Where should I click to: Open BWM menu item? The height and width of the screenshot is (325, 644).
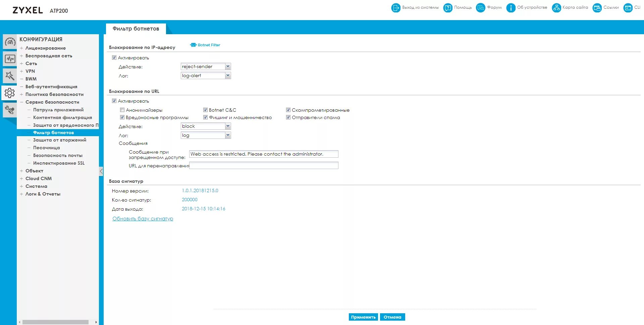tap(31, 79)
